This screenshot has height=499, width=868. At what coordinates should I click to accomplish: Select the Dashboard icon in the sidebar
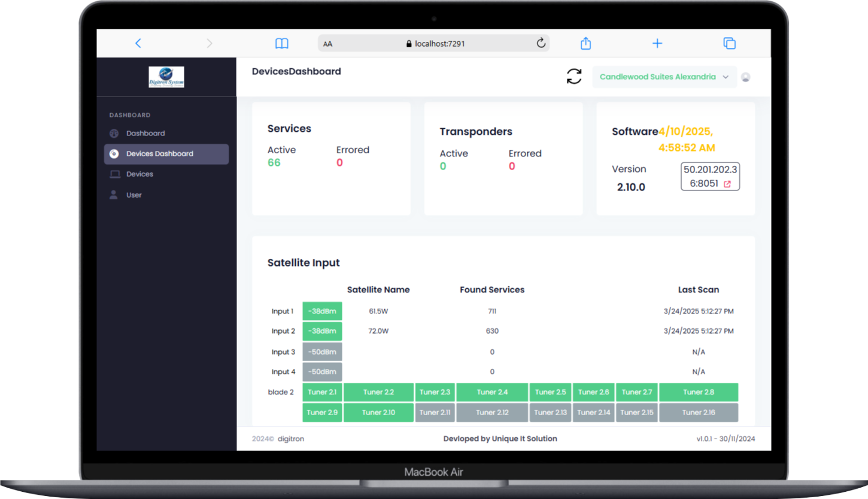click(x=114, y=133)
